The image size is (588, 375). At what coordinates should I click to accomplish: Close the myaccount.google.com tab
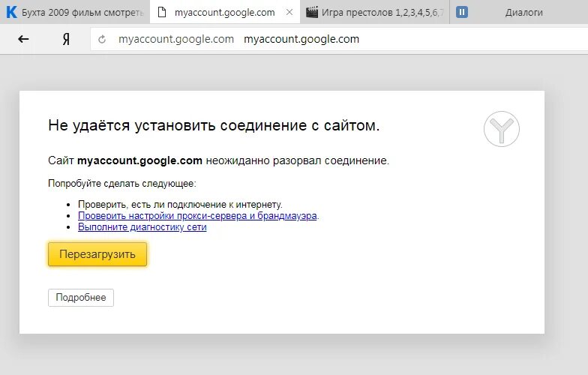click(289, 12)
